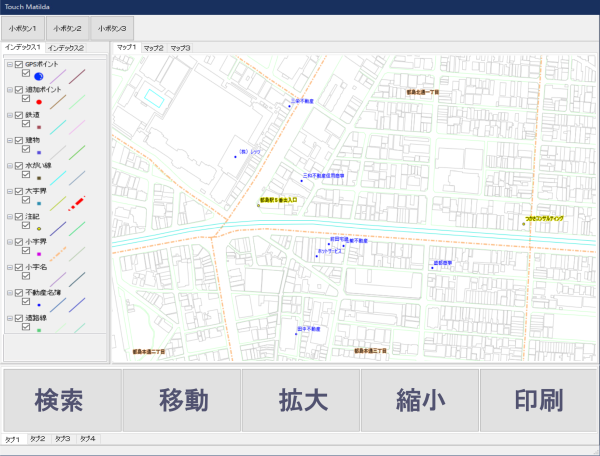
Task: Collapse the 不動産名簿 layer tree node
Action: point(9,293)
